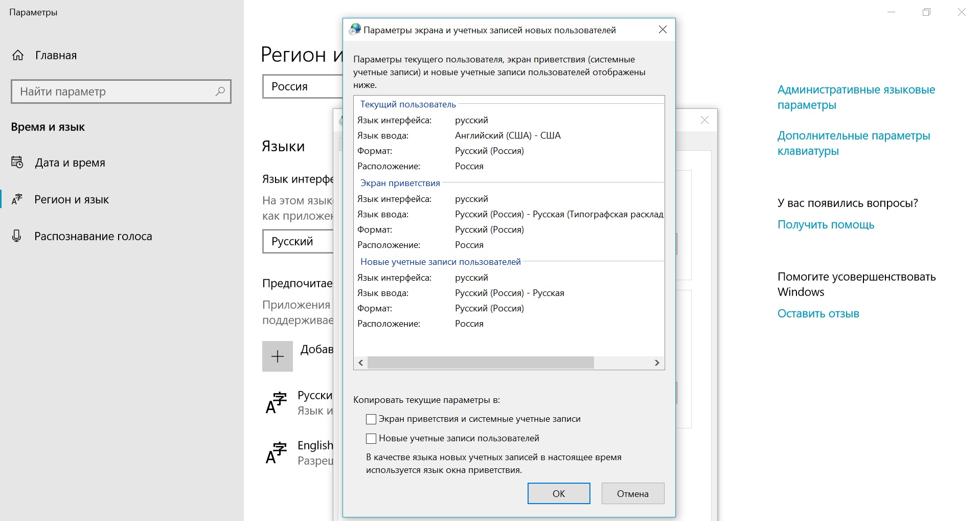Image resolution: width=980 pixels, height=521 pixels.
Task: Close the new user accounts settings dialog
Action: pos(663,30)
